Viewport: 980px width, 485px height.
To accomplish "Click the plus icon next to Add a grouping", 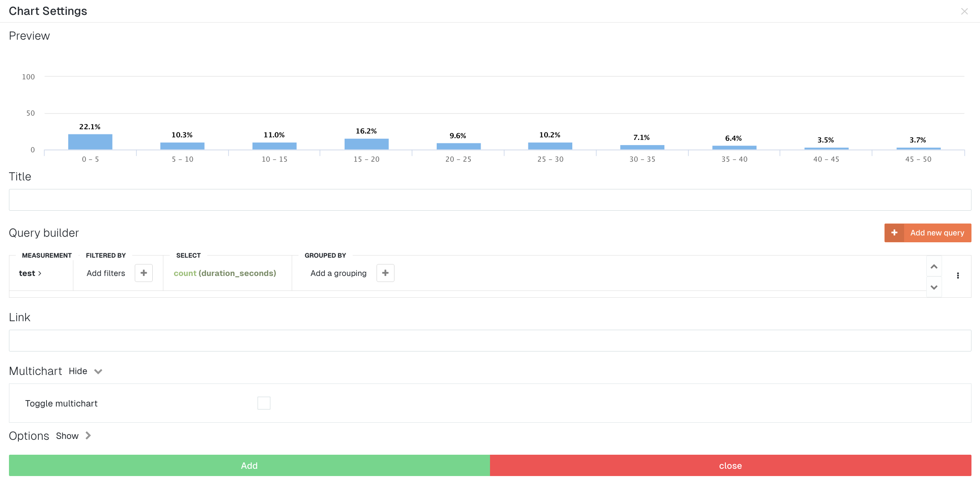I will point(385,273).
